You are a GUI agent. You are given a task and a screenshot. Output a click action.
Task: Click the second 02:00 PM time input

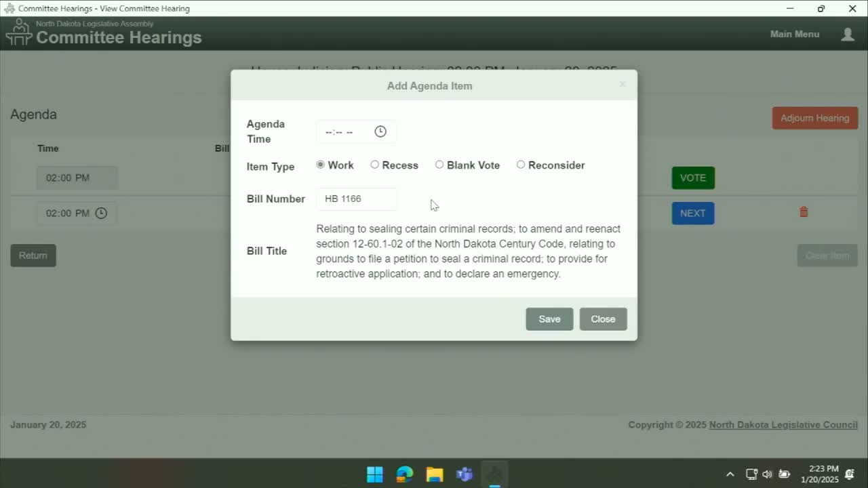77,213
